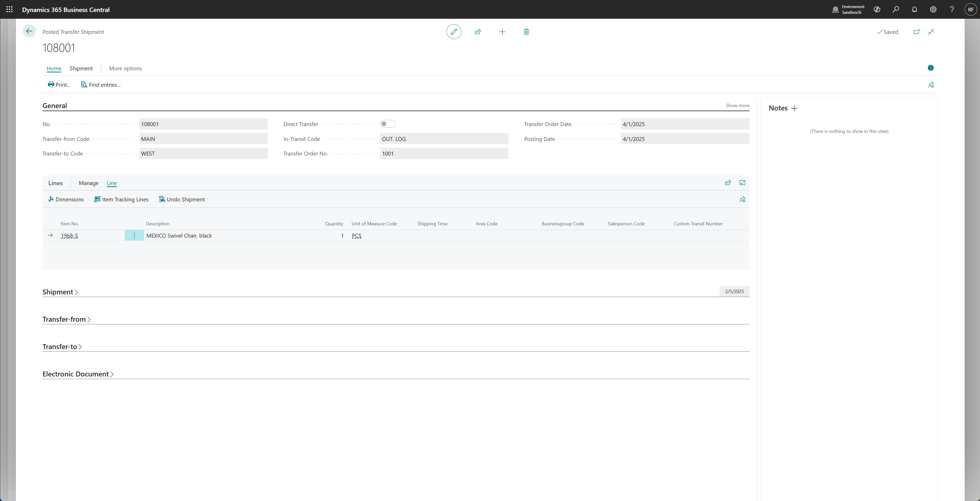
Task: Add a new note with the plus icon
Action: pyautogui.click(x=794, y=108)
